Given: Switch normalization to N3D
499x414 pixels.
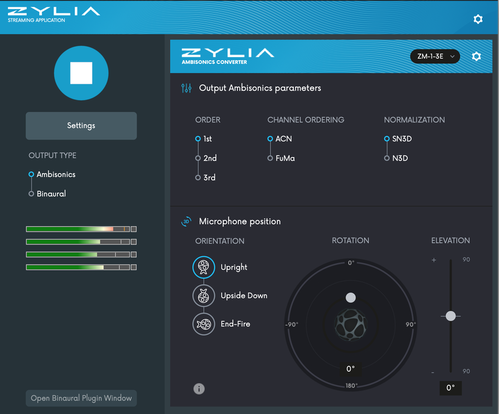Looking at the screenshot, I should [x=396, y=158].
